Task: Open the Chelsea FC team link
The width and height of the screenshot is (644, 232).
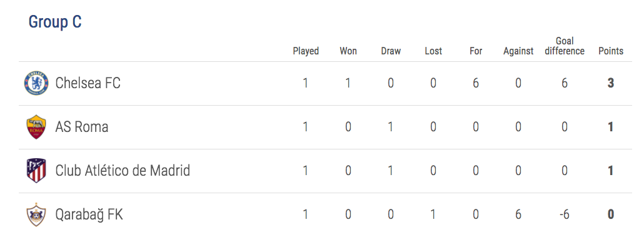Action: [88, 83]
